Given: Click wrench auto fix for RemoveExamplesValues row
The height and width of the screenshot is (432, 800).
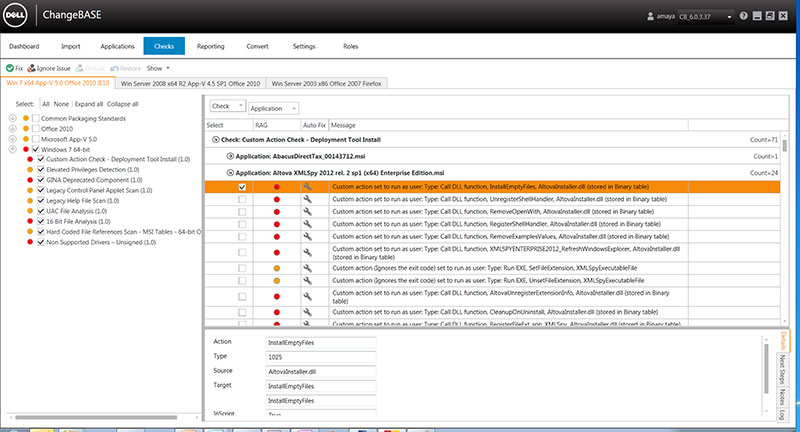Looking at the screenshot, I should pyautogui.click(x=308, y=236).
